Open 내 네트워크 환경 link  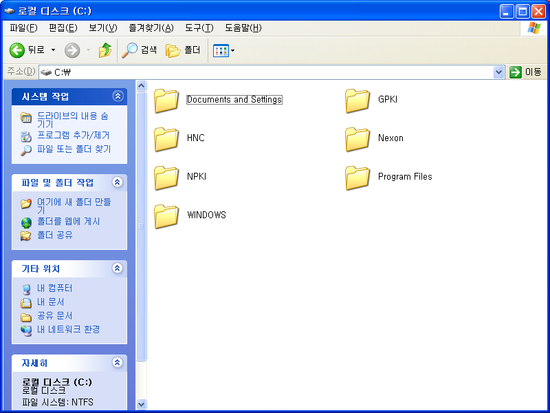68,329
